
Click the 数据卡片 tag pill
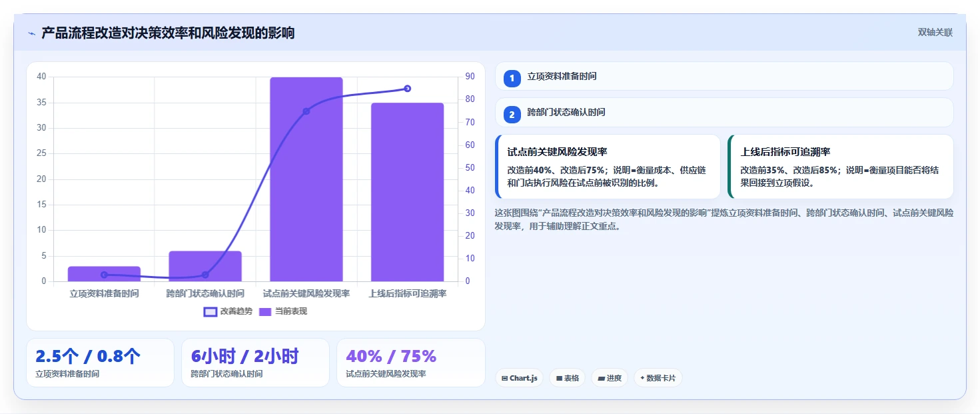click(x=658, y=378)
